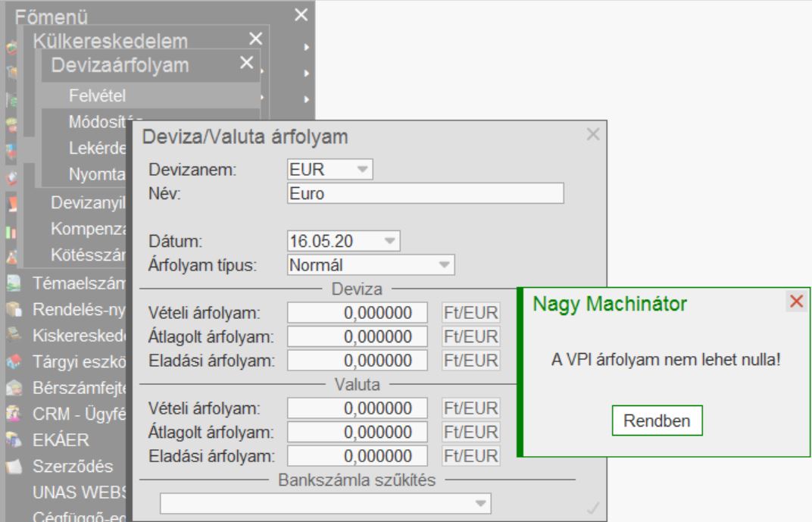Image resolution: width=812 pixels, height=522 pixels.
Task: Click the Ft/EUR unit next to Deviza Vételi árfolyam
Action: [470, 313]
